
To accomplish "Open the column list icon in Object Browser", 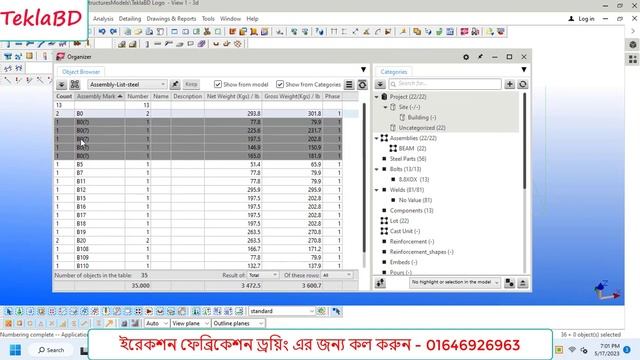I will click(349, 84).
